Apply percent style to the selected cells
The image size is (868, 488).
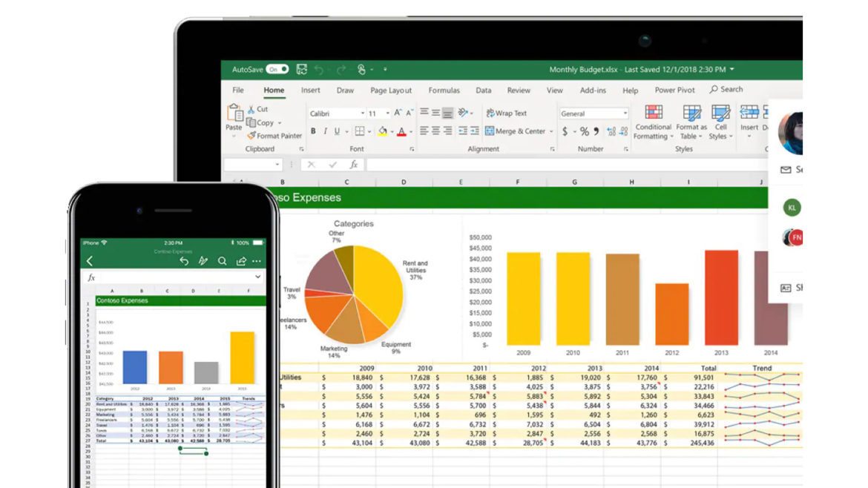[585, 131]
